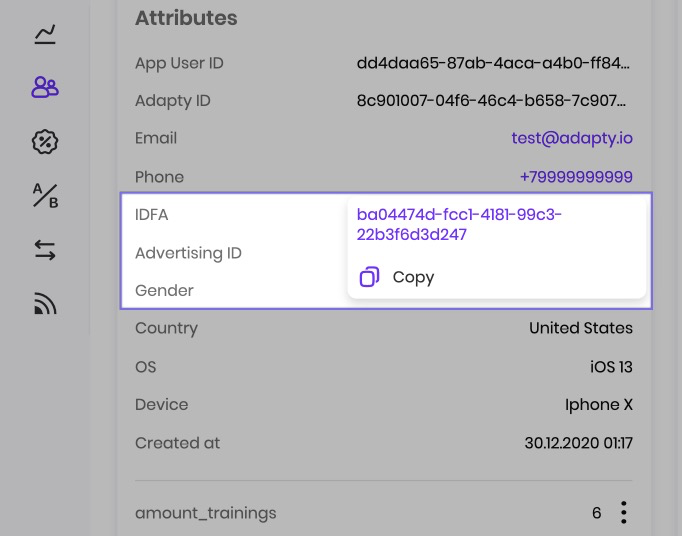
Task: Click the +79999999999 phone link
Action: point(576,177)
